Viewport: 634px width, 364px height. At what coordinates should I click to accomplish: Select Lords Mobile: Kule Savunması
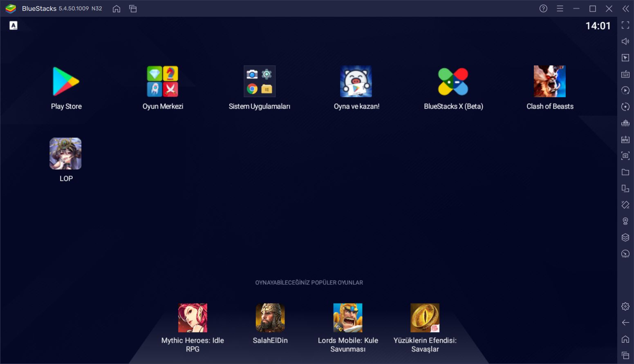[348, 318]
